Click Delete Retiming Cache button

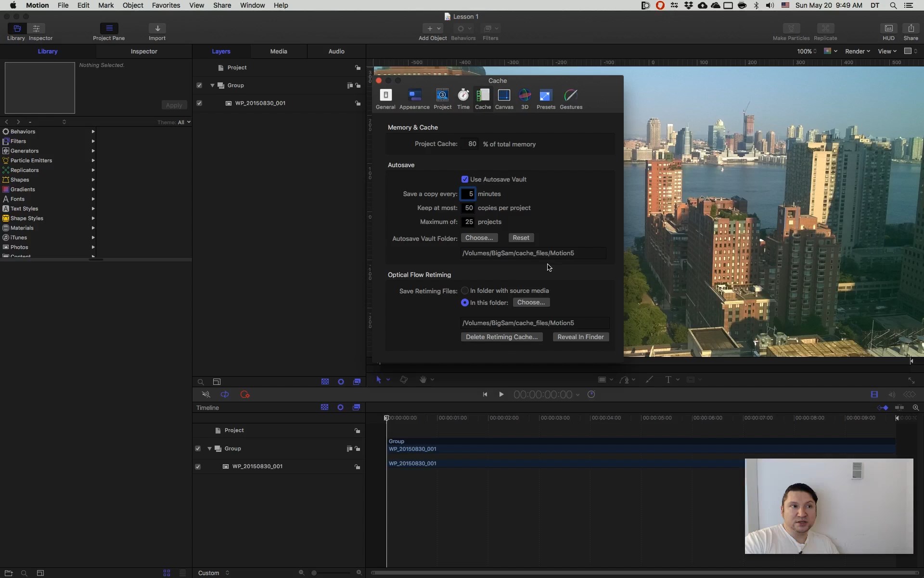point(501,337)
